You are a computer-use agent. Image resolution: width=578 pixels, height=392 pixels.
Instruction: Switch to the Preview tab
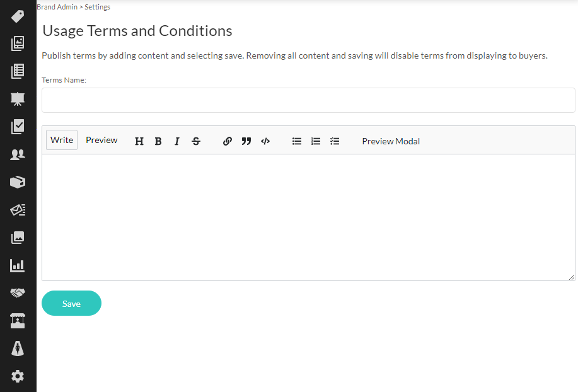tap(101, 140)
